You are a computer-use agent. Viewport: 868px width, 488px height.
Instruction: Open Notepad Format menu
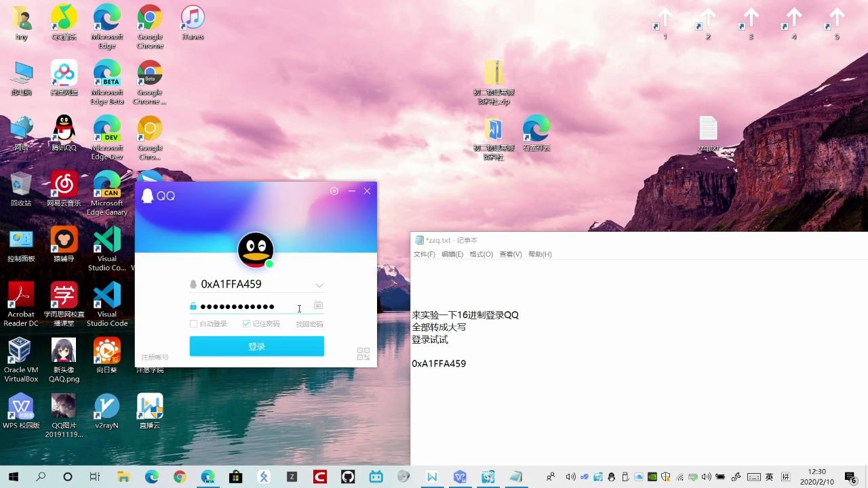coord(481,254)
